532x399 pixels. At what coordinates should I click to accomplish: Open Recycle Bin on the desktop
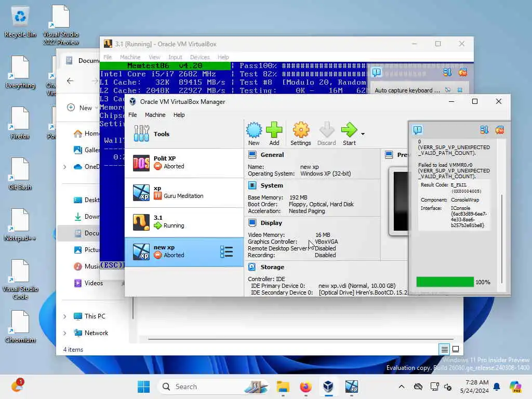point(20,22)
